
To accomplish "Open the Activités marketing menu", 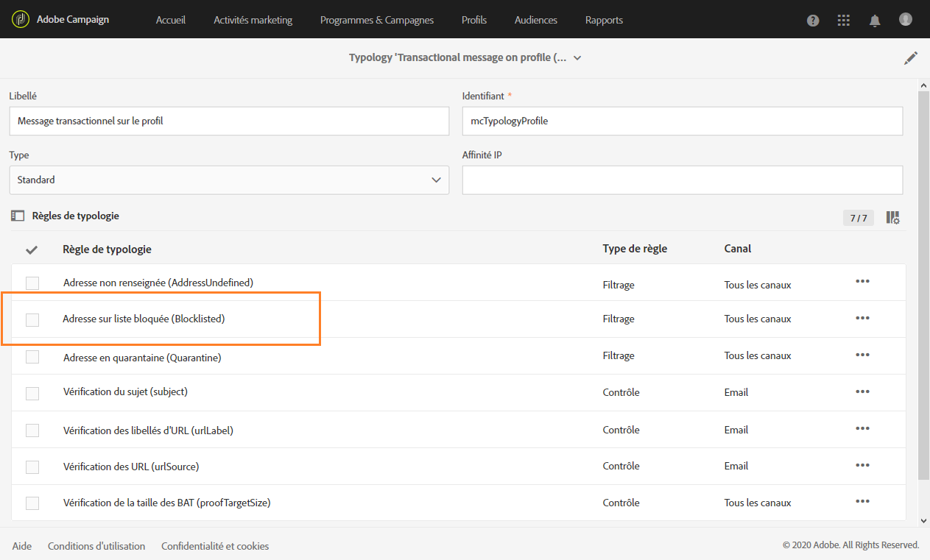I will (x=253, y=20).
